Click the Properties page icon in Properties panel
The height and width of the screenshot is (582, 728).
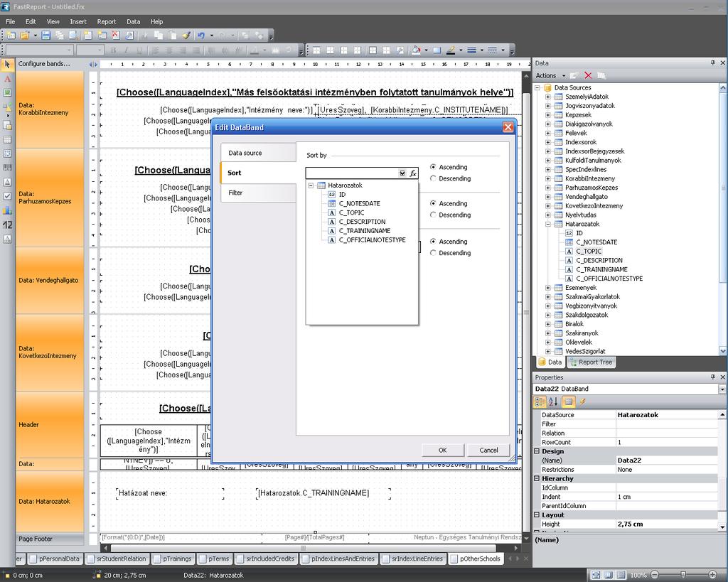click(x=569, y=402)
